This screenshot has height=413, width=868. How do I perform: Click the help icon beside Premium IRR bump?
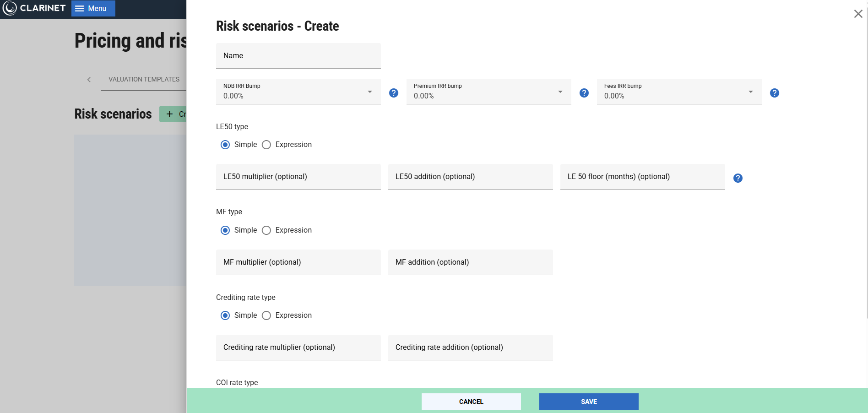584,93
